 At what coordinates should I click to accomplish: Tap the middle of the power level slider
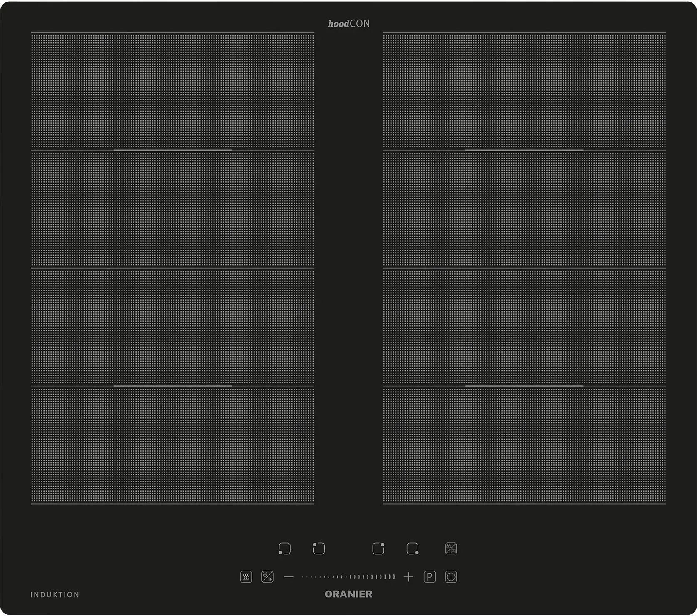[348, 577]
